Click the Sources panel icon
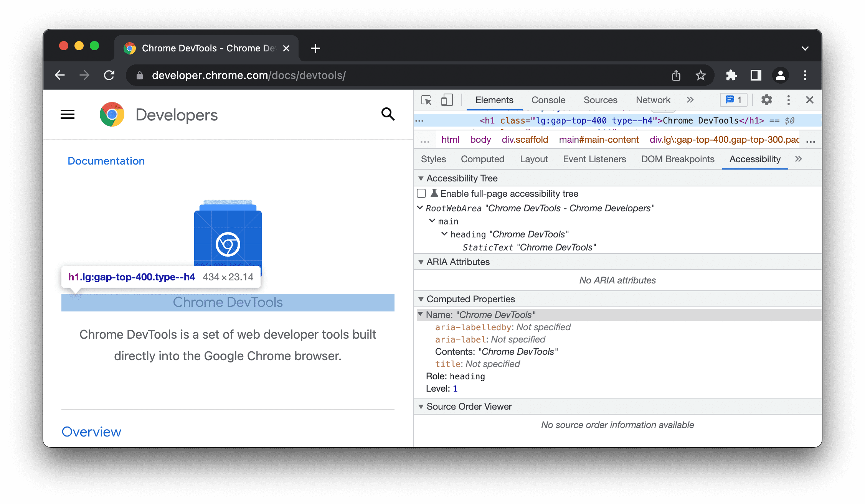 pyautogui.click(x=599, y=100)
